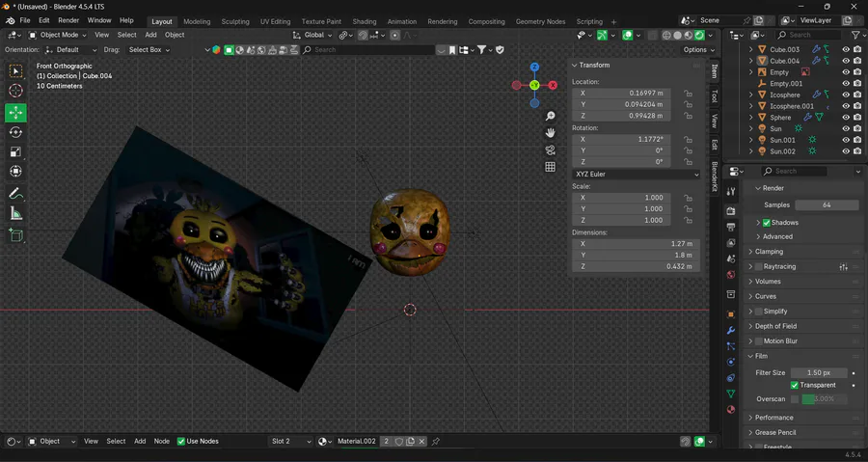Lock the X location value
868x462 pixels.
tap(688, 94)
